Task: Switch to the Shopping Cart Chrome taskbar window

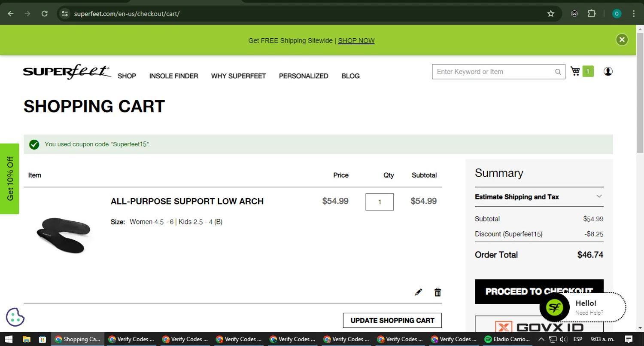Action: [78, 339]
